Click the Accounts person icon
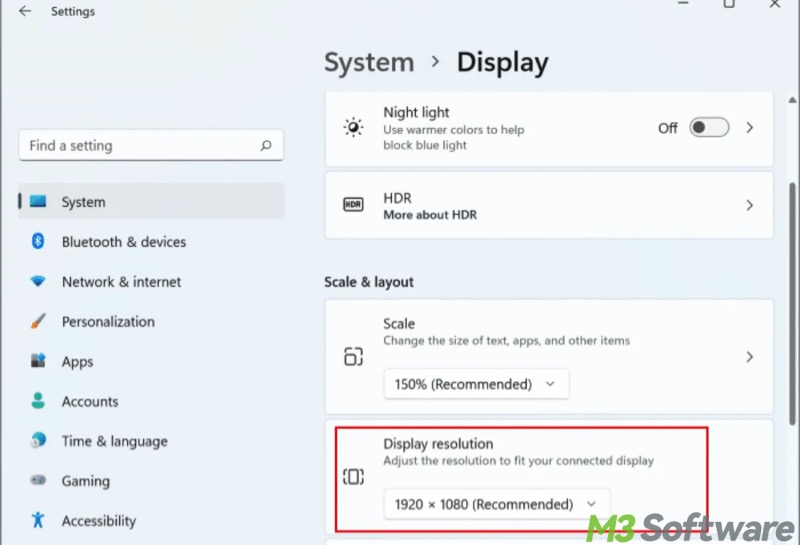The height and width of the screenshot is (545, 800). tap(38, 401)
